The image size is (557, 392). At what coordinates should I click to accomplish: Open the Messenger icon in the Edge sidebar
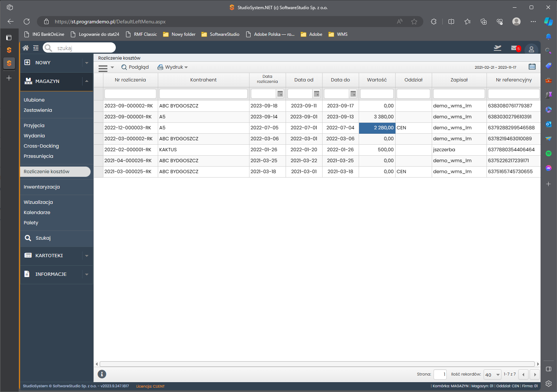tap(548, 168)
